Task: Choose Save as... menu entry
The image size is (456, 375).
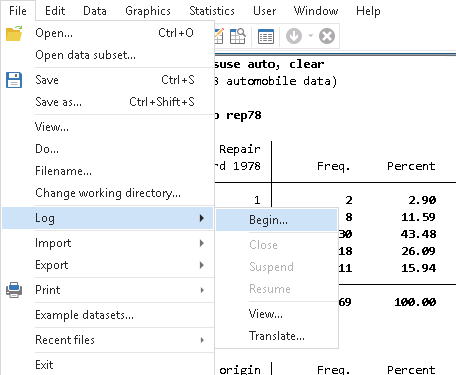Action: 108,102
